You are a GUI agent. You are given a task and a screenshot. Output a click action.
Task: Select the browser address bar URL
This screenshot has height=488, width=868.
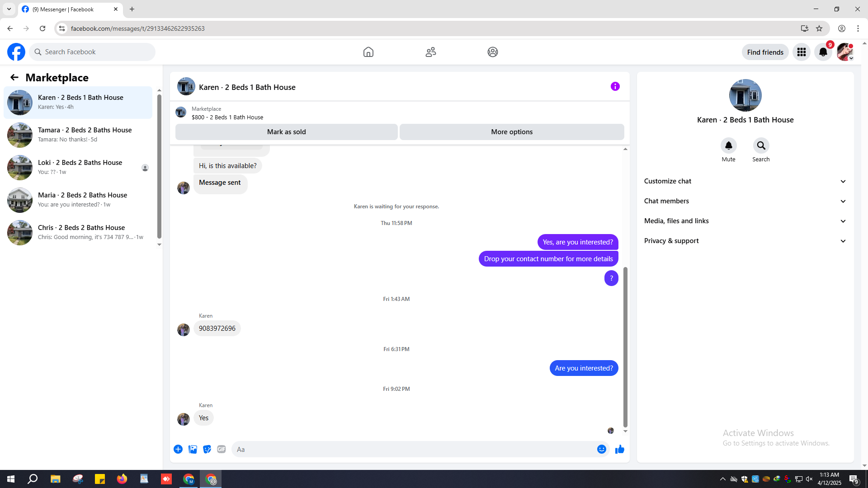point(137,28)
